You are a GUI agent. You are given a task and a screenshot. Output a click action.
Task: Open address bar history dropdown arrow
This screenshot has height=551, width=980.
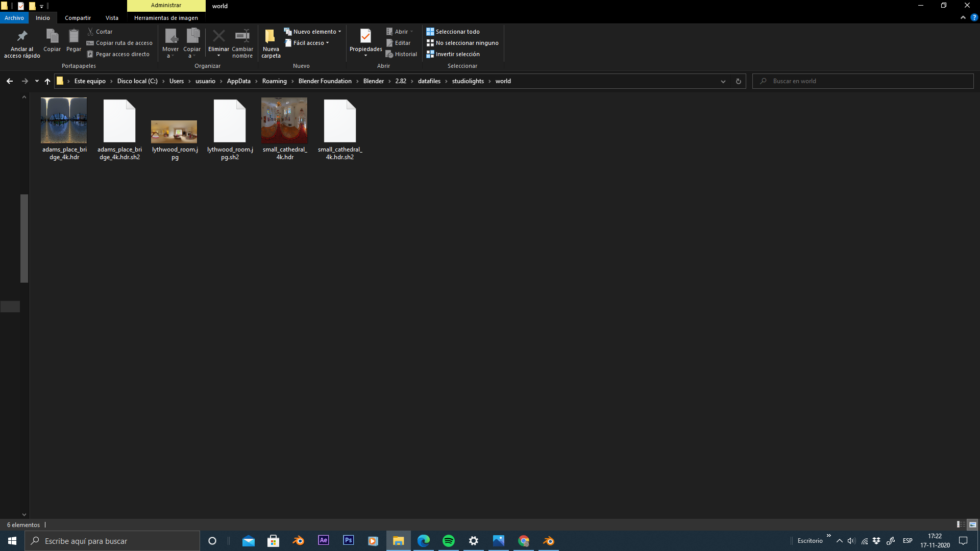coord(723,81)
